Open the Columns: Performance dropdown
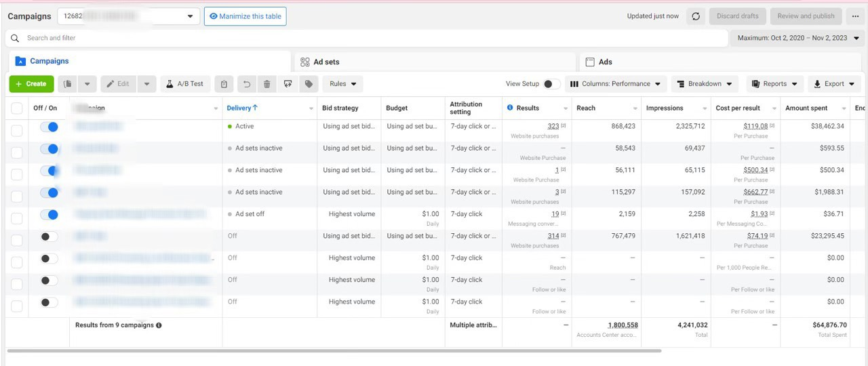Image resolution: width=868 pixels, height=366 pixels. click(615, 84)
